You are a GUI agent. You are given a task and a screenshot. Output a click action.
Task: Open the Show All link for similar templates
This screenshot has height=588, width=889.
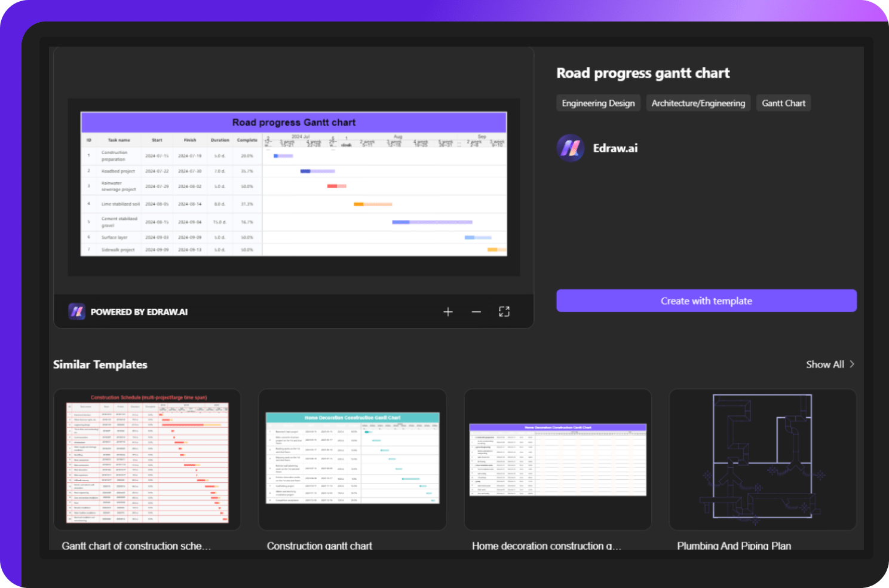(825, 364)
